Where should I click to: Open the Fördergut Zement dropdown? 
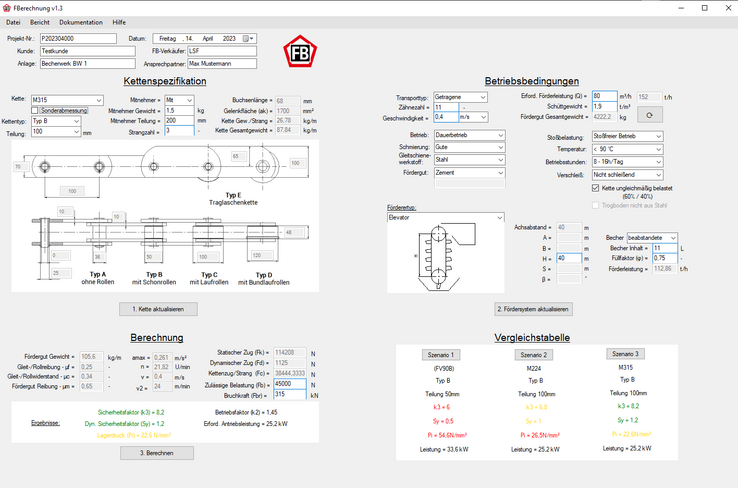click(x=469, y=173)
